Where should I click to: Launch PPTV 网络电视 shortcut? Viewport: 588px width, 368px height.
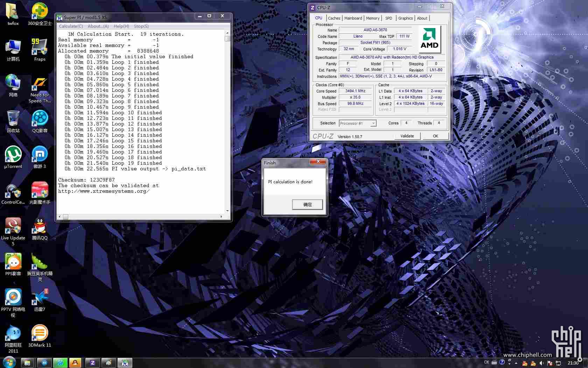[x=13, y=303]
